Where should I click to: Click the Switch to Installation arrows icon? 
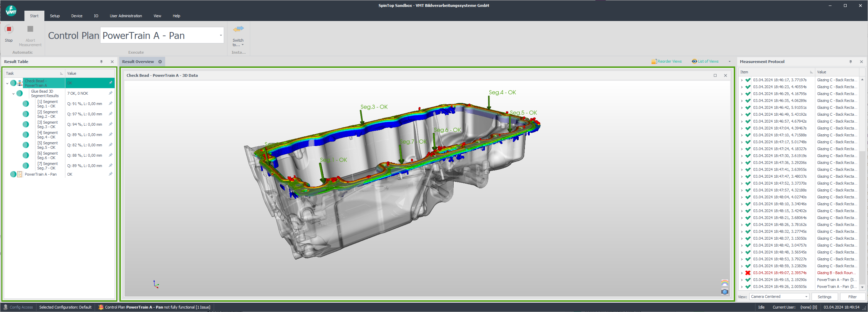(x=238, y=29)
